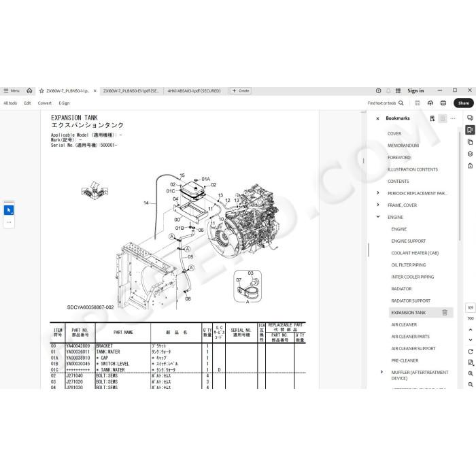
Task: Open the FOREWORD bookmark
Action: point(399,158)
